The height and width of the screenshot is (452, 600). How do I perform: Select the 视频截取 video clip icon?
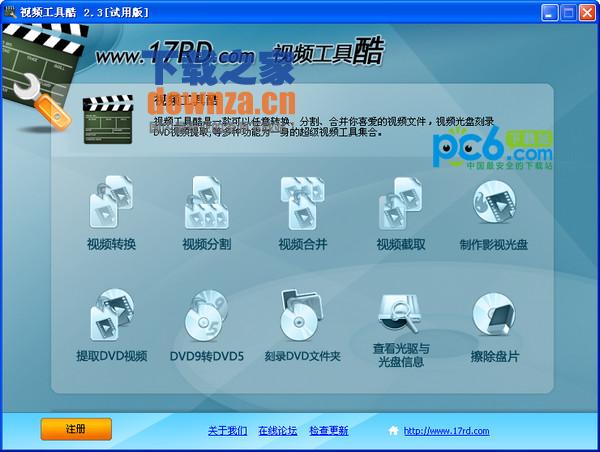click(x=400, y=203)
